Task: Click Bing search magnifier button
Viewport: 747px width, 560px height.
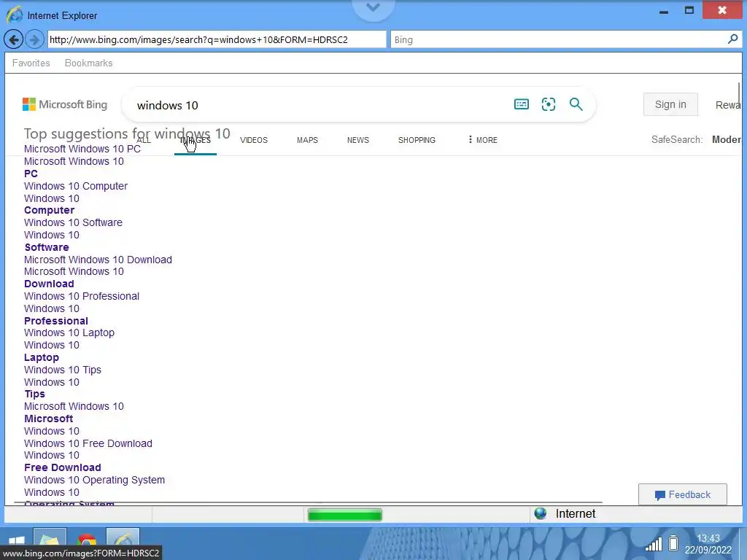Action: click(x=576, y=104)
